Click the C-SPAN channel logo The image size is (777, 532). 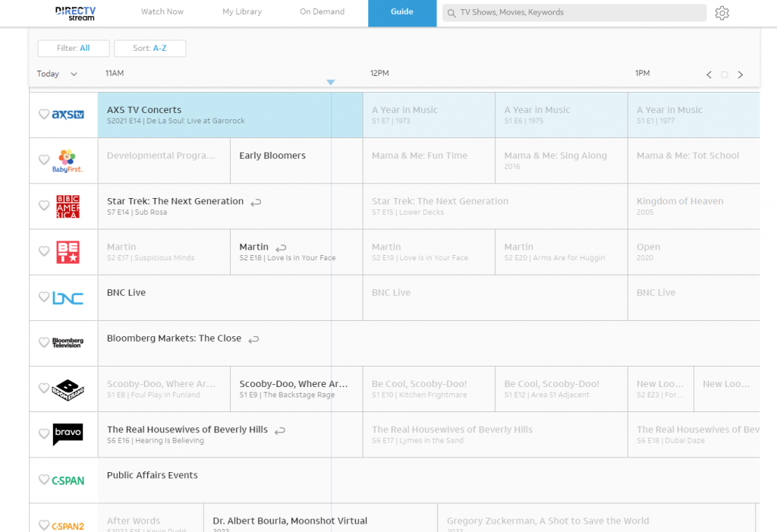(x=68, y=480)
